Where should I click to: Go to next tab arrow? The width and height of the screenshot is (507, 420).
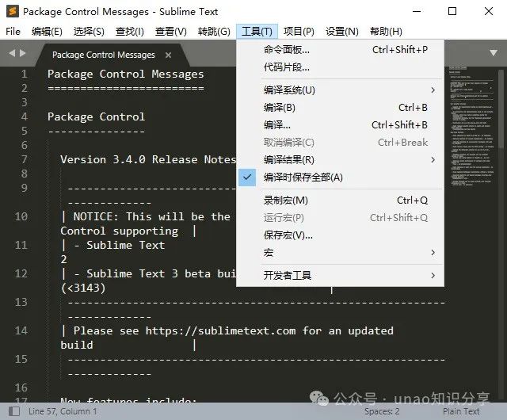coord(23,53)
